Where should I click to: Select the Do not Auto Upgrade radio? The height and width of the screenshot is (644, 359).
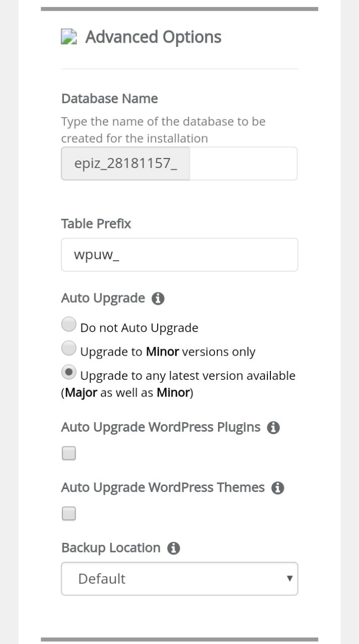(x=69, y=325)
